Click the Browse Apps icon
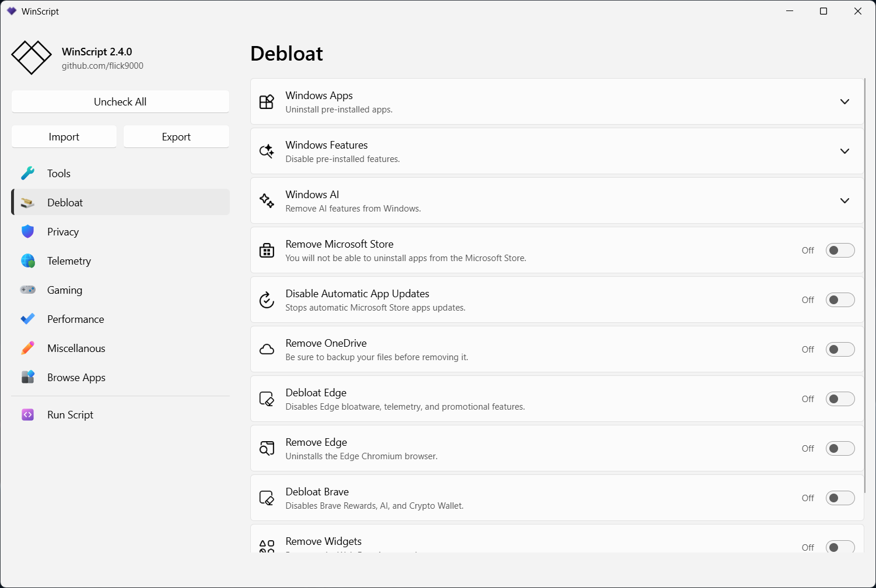The height and width of the screenshot is (588, 876). point(27,378)
